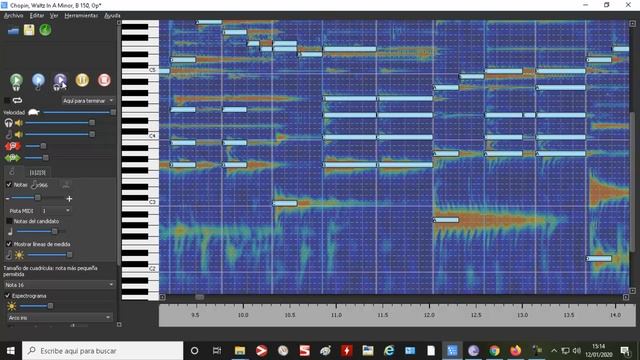The width and height of the screenshot is (640, 360).
Task: Adjust the audio volume slider beside headphones
Action: pyautogui.click(x=60, y=122)
